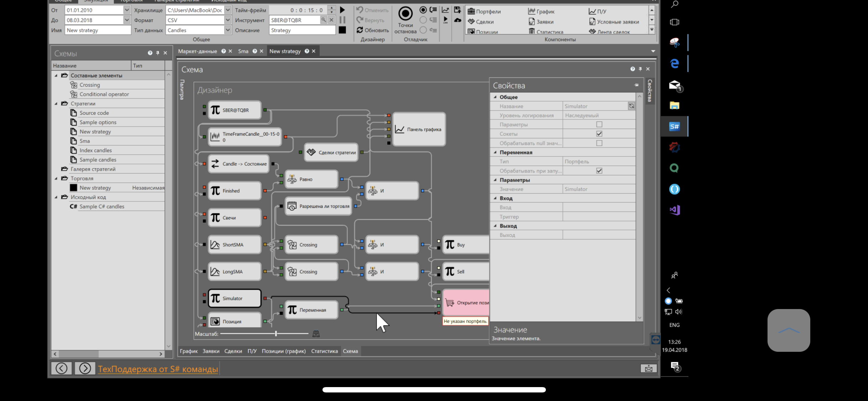The width and height of the screenshot is (868, 401).
Task: Uncheck the Сокеты checkbox
Action: (599, 134)
